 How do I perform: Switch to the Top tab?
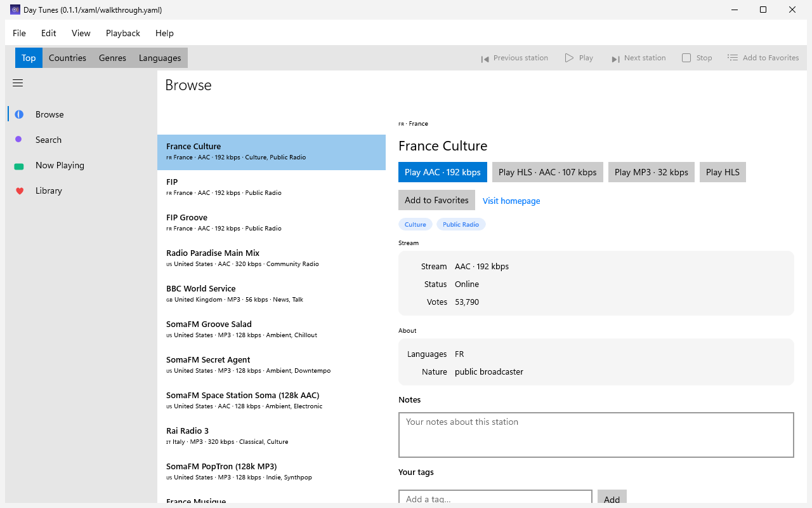click(x=29, y=58)
